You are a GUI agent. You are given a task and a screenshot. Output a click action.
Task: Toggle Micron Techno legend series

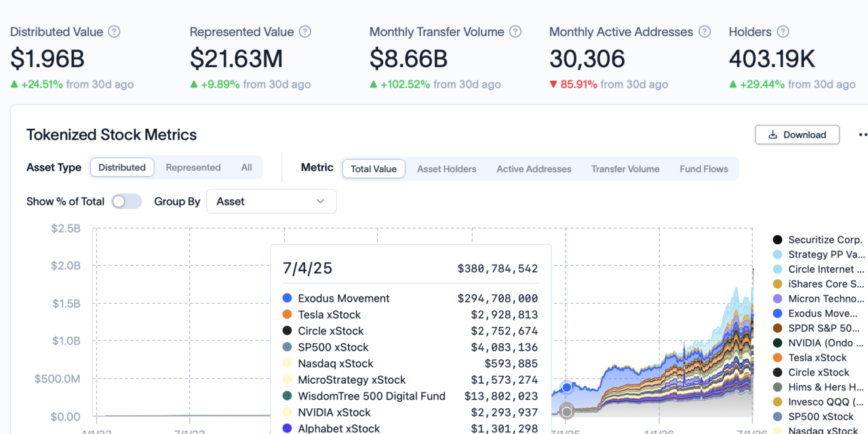(x=818, y=298)
